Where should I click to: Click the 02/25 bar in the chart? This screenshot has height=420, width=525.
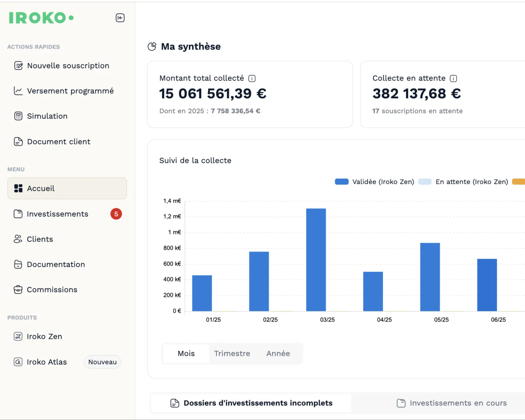tap(259, 281)
